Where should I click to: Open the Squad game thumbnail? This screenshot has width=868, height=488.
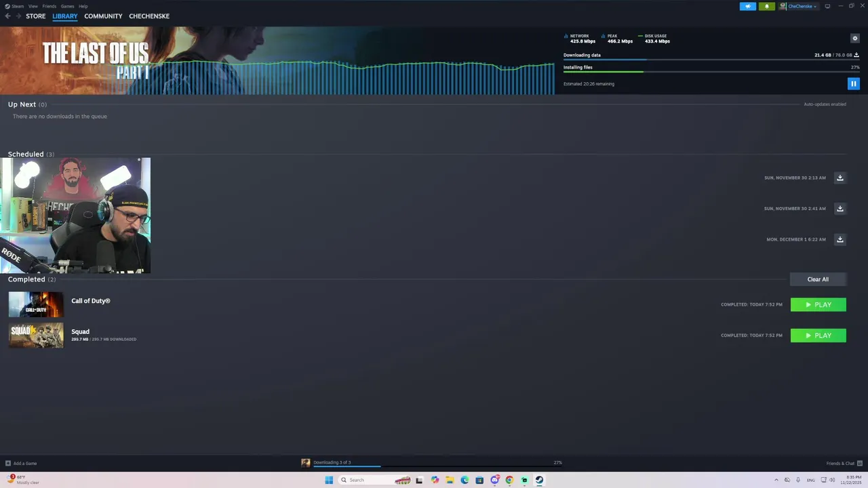[36, 335]
